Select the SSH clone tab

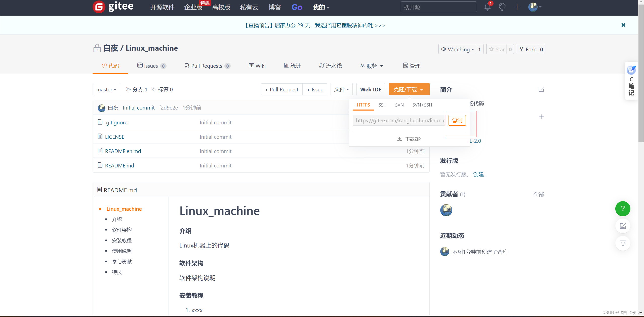(x=382, y=105)
